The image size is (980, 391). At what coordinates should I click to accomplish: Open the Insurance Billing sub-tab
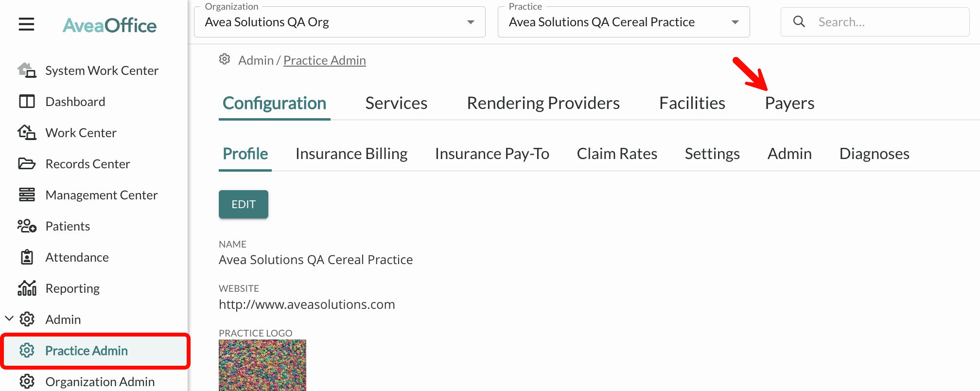pyautogui.click(x=351, y=154)
